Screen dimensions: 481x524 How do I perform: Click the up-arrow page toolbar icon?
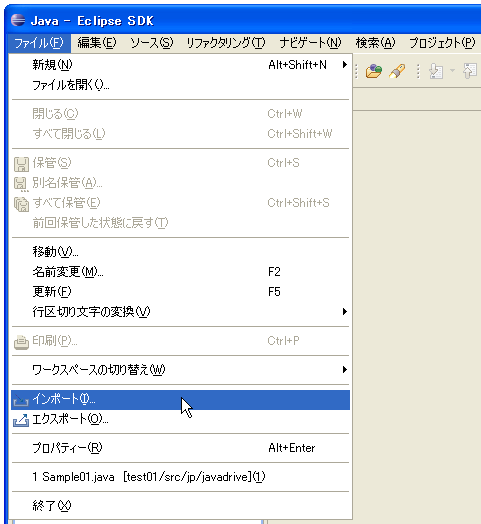point(470,71)
